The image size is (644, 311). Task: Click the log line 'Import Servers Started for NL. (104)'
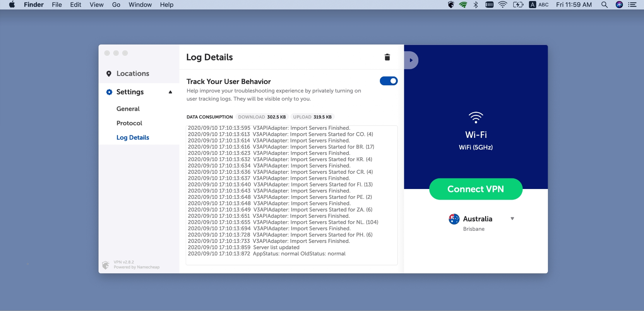(283, 222)
